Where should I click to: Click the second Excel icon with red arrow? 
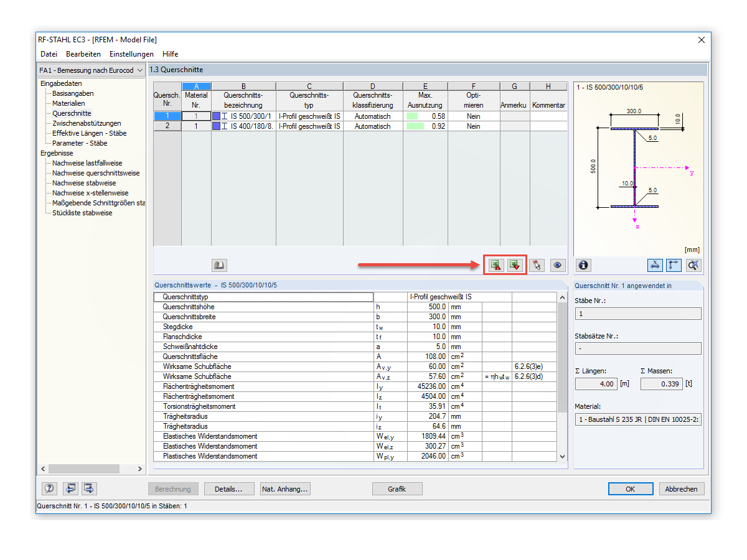[x=515, y=265]
